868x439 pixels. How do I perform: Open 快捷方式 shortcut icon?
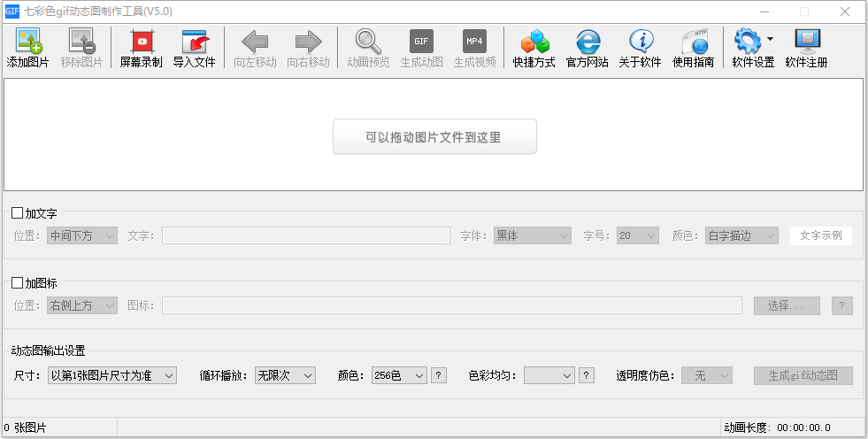[x=534, y=42]
